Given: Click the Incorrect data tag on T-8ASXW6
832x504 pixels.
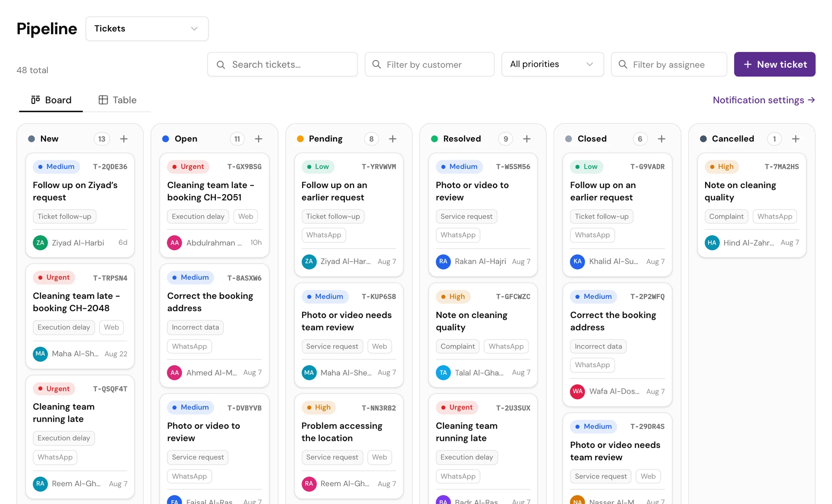Looking at the screenshot, I should point(195,327).
